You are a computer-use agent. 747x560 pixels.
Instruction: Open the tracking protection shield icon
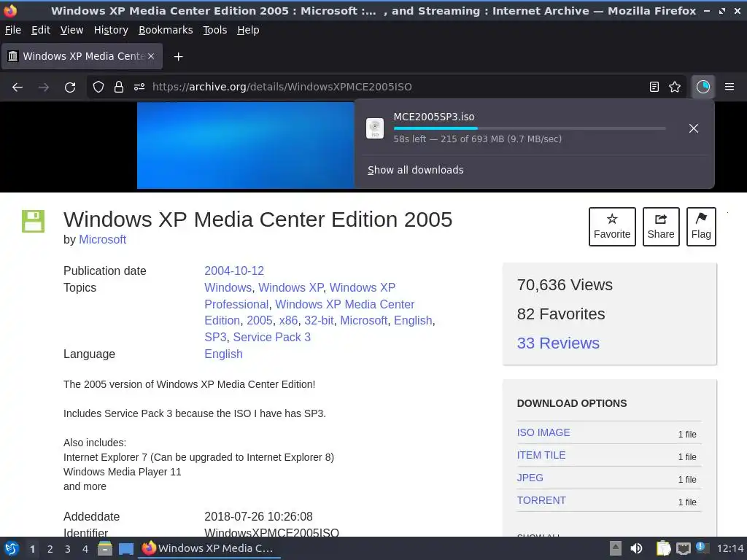(x=98, y=87)
